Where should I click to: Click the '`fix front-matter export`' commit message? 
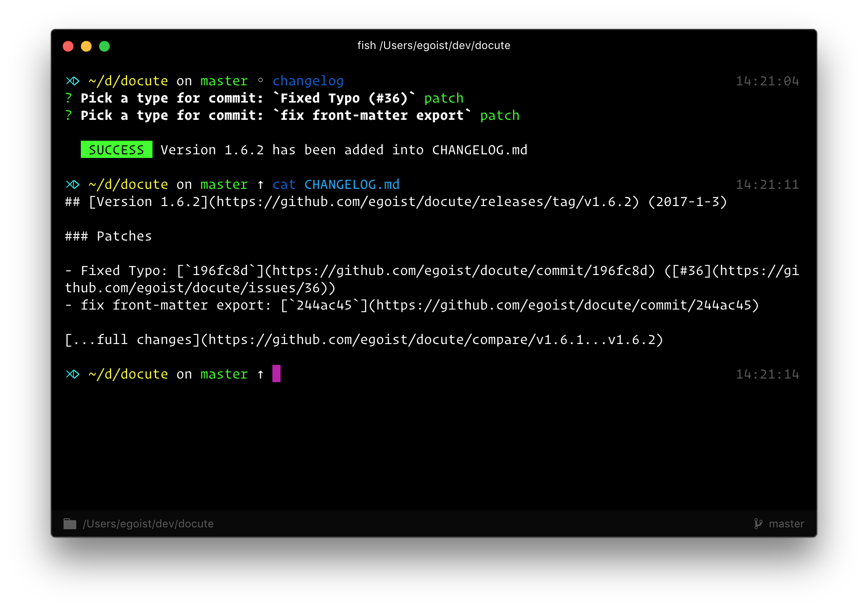[372, 115]
